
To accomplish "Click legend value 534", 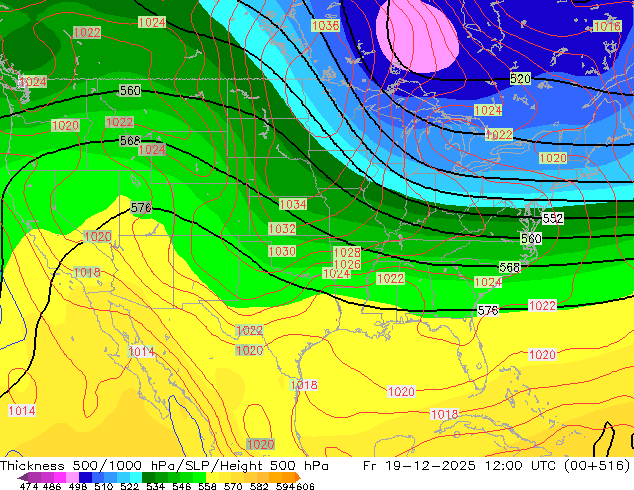I will pos(155,486).
